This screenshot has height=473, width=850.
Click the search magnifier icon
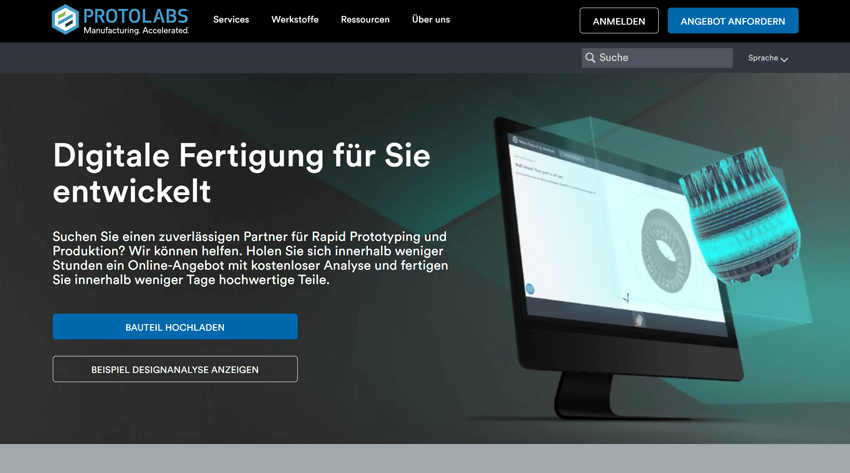click(590, 57)
